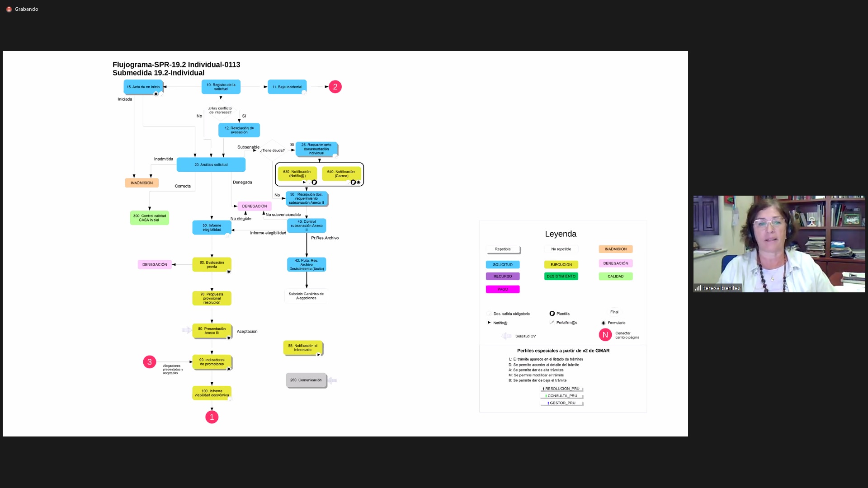Click the signal strength icon beside teresa benitez

[698, 288]
